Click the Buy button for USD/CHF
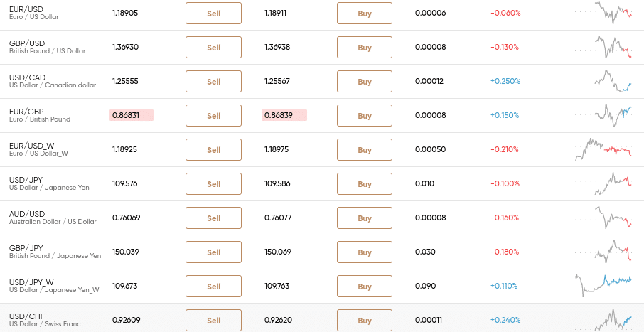The image size is (644, 332). coord(365,320)
